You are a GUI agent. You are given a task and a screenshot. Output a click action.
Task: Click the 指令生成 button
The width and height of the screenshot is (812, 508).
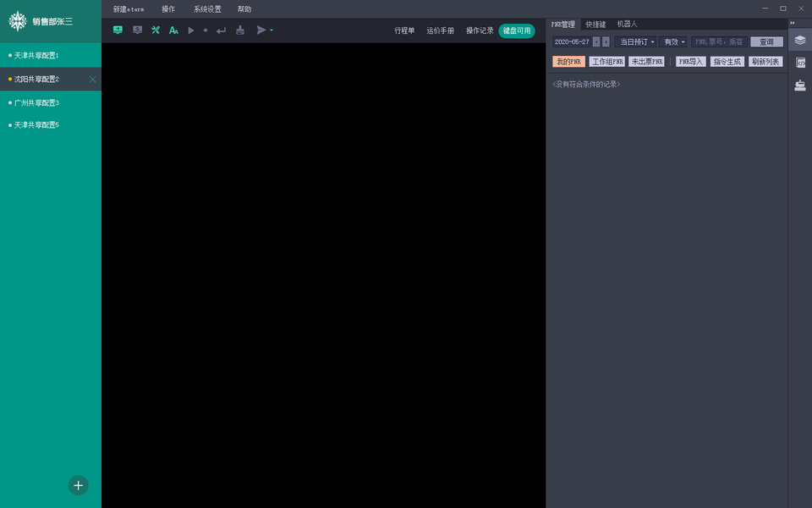727,62
